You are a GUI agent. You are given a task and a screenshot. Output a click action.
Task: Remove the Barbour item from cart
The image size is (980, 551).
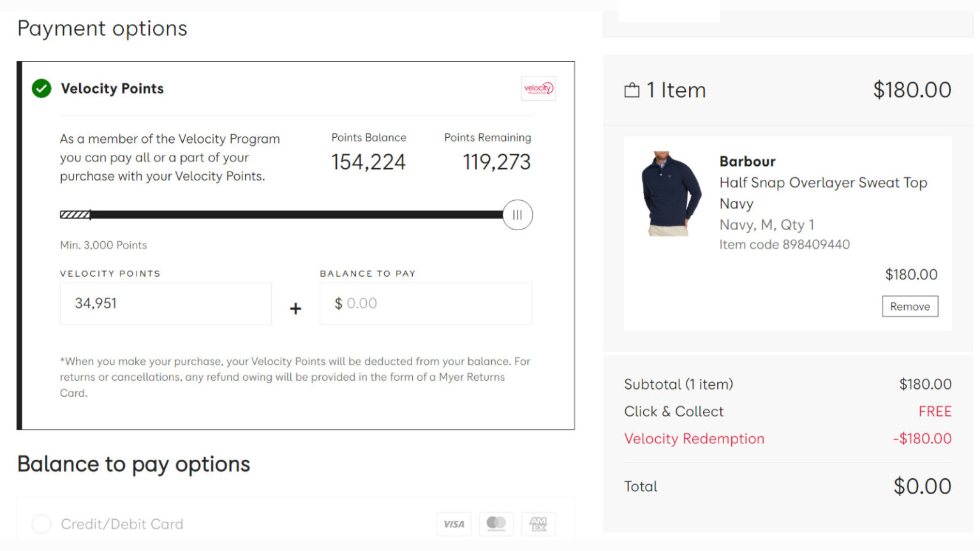910,306
